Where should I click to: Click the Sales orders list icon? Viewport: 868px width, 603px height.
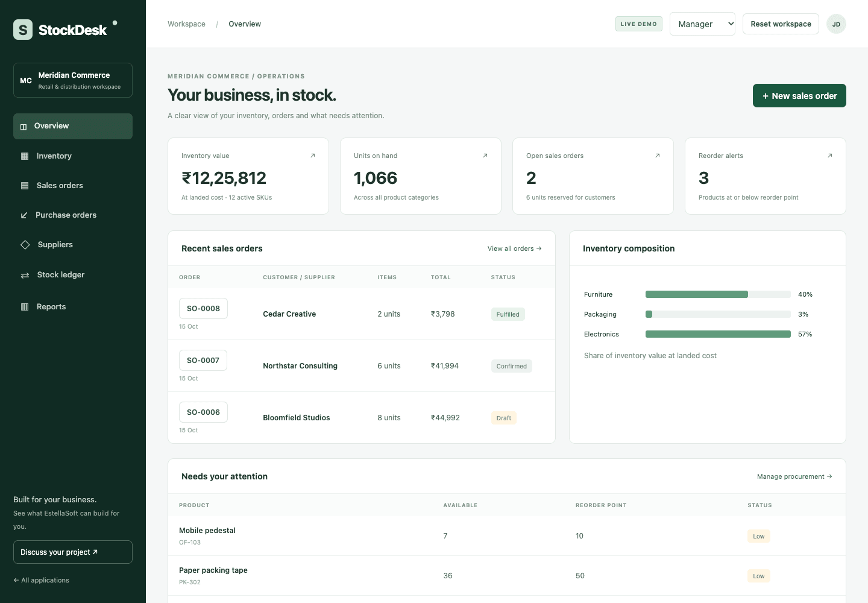[x=25, y=186]
